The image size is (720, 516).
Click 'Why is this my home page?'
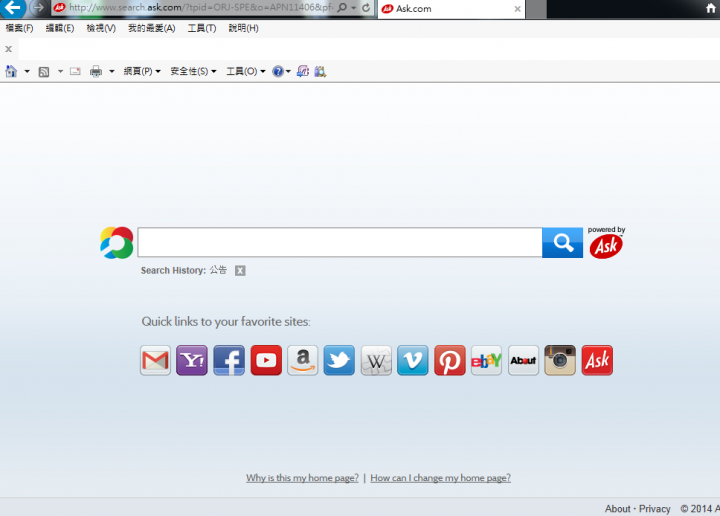(302, 478)
